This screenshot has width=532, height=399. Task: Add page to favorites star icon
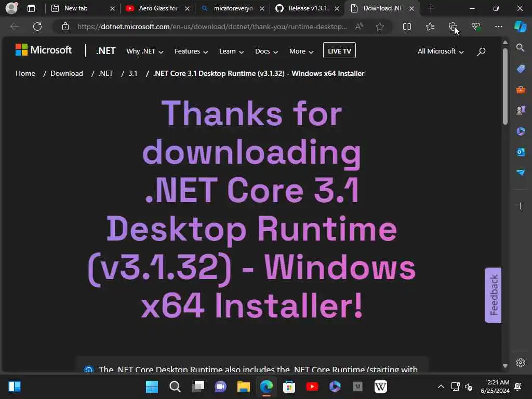380,26
